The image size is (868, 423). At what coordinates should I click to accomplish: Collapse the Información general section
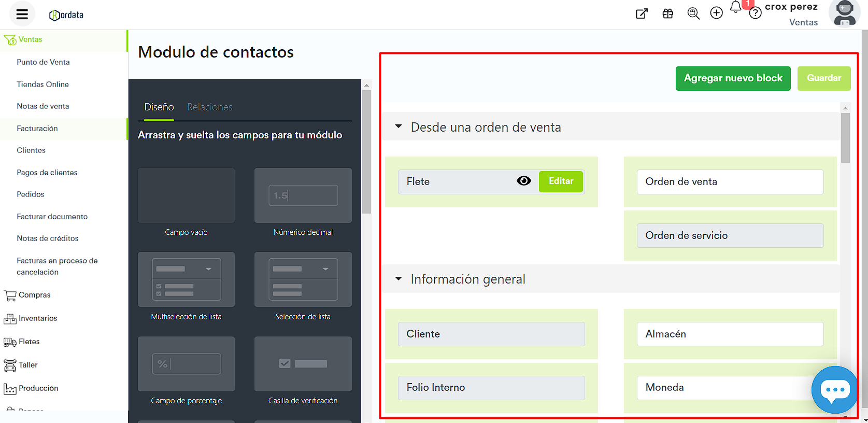point(399,279)
